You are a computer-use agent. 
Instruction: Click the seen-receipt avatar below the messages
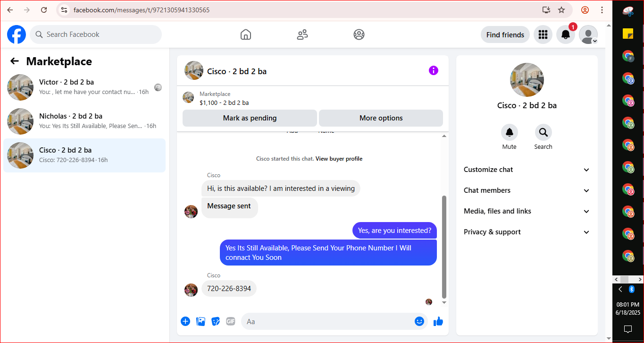tap(429, 302)
